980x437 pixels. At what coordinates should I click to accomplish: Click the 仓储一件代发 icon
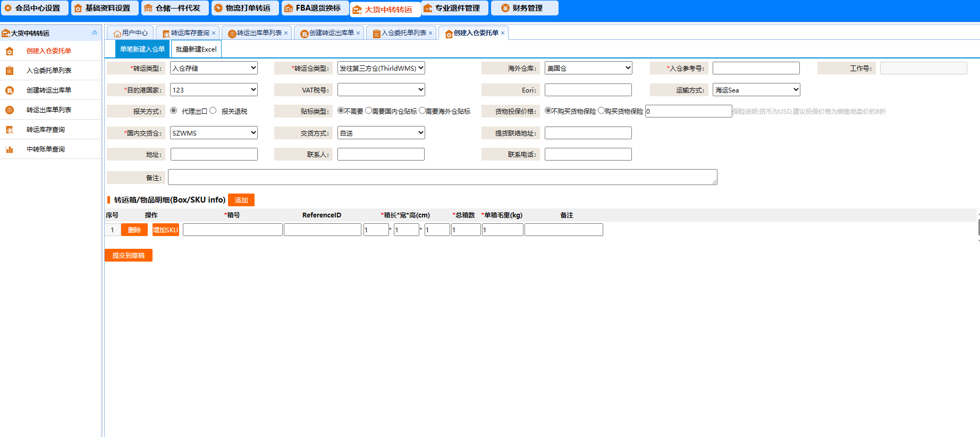pyautogui.click(x=148, y=8)
